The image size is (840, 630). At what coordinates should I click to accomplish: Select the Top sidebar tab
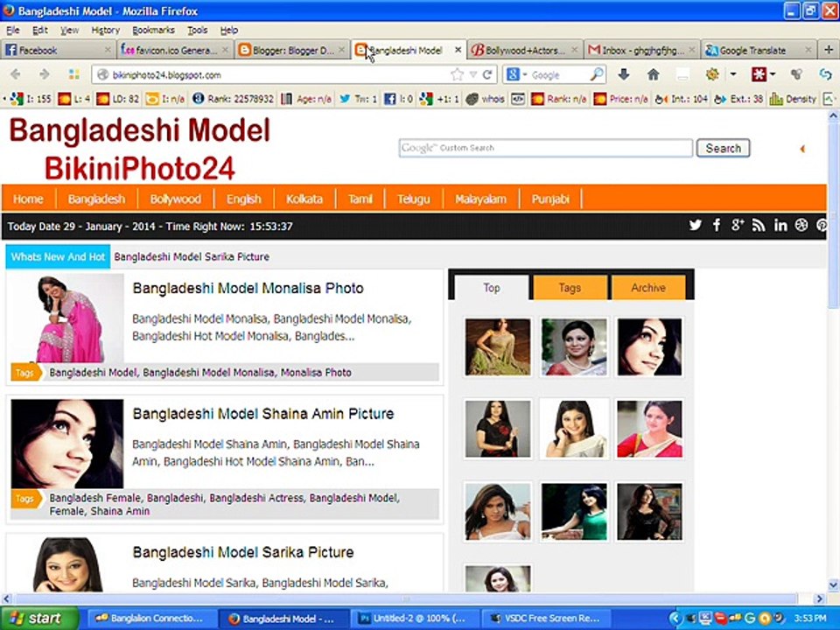[x=491, y=288]
